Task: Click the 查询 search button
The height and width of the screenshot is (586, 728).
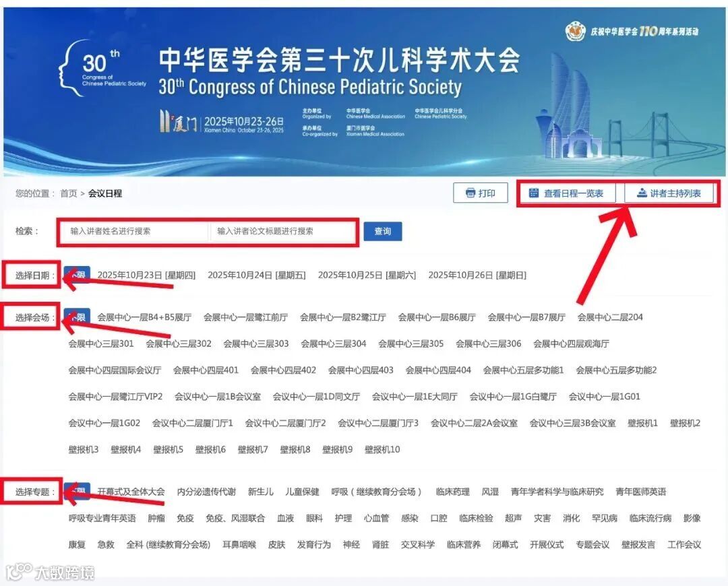Action: [383, 231]
